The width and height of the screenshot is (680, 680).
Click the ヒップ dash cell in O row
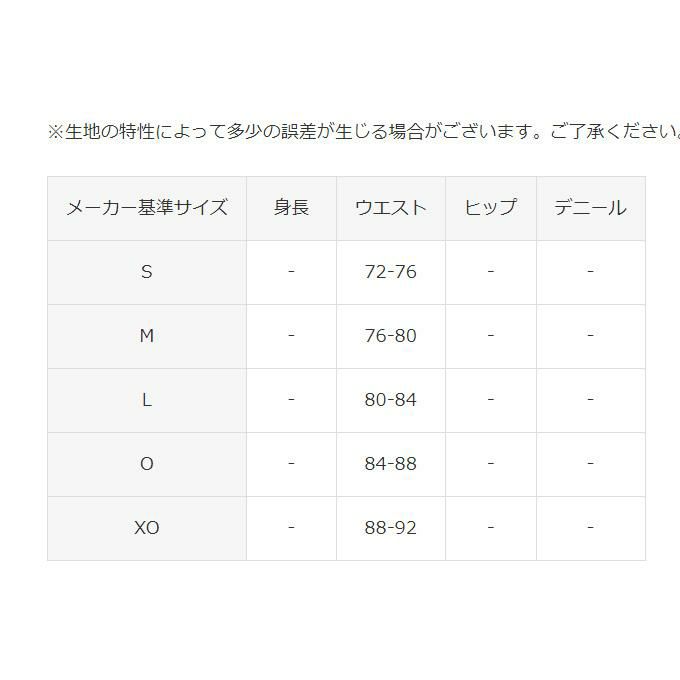(x=490, y=464)
